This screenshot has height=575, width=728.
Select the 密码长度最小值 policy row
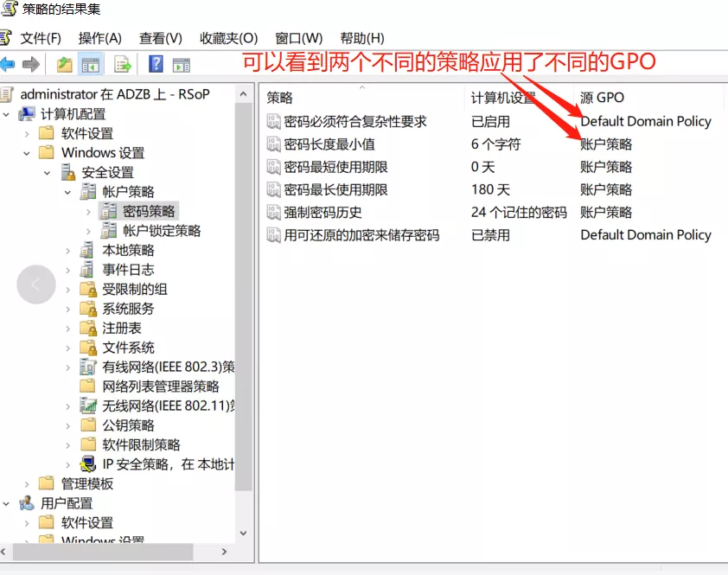pos(329,144)
